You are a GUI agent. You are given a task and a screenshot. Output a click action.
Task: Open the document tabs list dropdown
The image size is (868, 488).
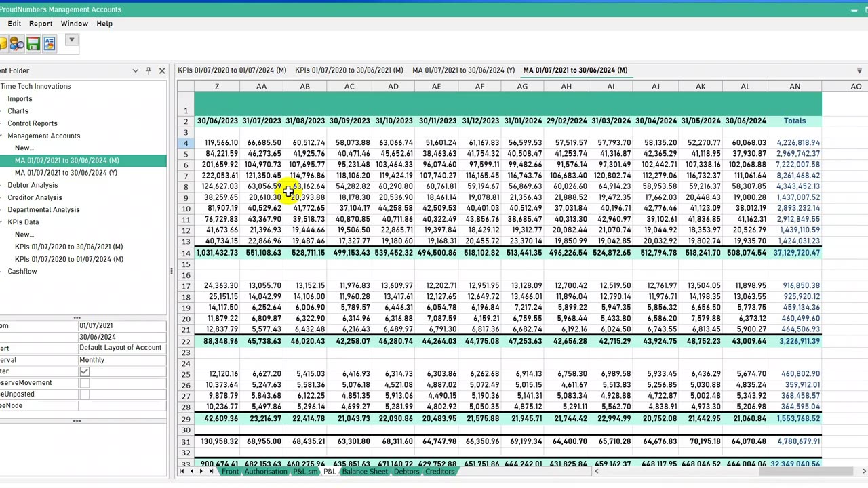[859, 70]
